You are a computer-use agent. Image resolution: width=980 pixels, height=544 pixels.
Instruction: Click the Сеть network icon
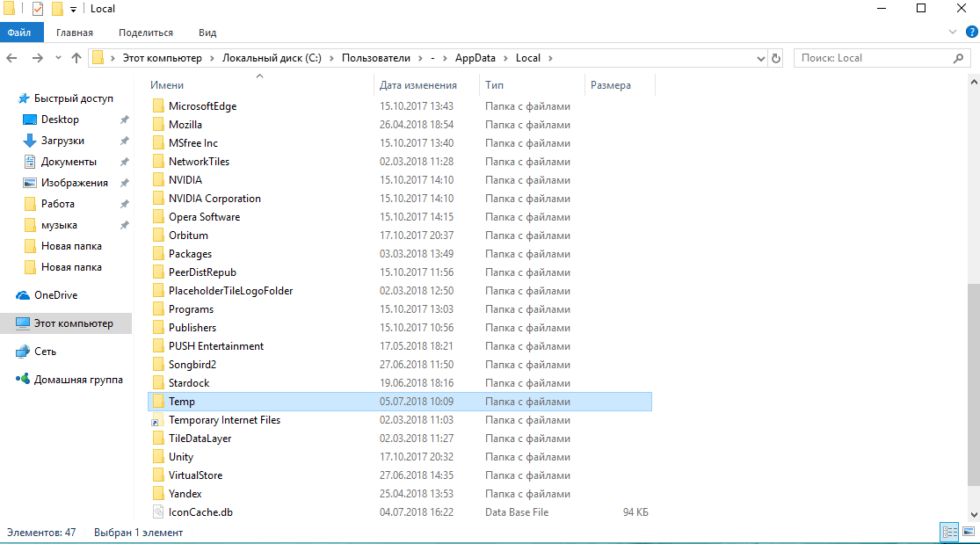point(23,352)
